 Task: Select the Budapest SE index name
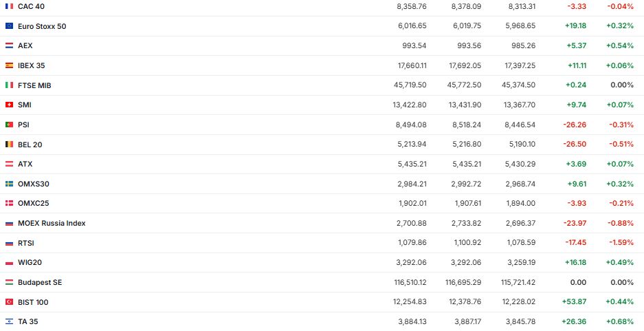(x=40, y=282)
